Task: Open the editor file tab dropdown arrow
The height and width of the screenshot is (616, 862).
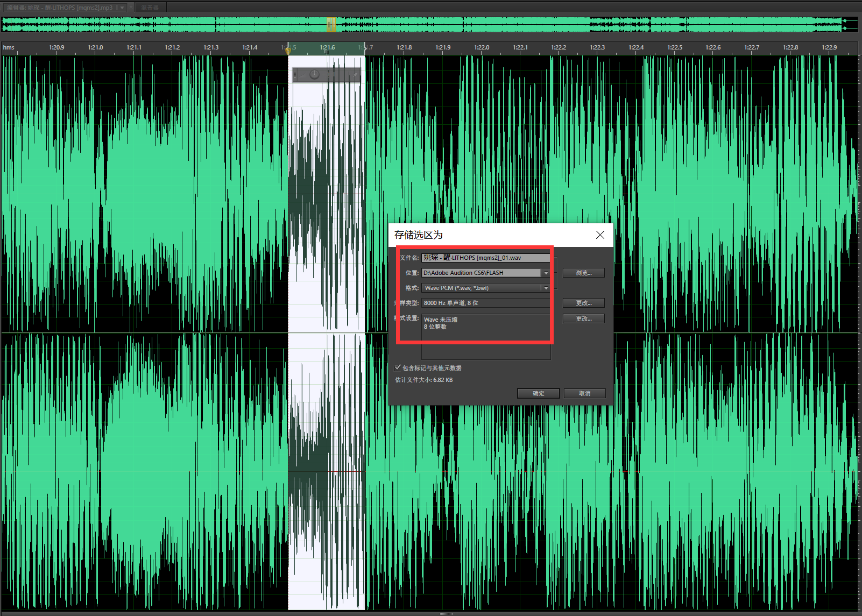Action: (122, 8)
